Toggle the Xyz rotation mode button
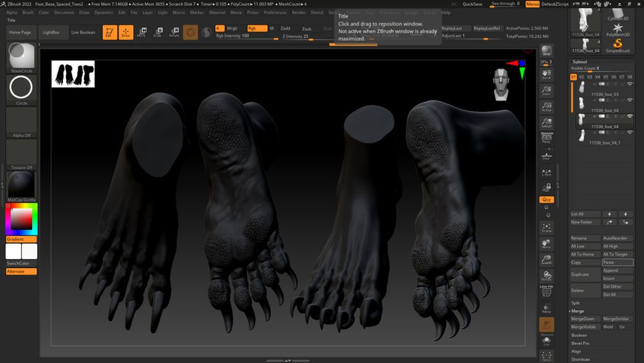The height and width of the screenshot is (363, 644). tap(546, 199)
